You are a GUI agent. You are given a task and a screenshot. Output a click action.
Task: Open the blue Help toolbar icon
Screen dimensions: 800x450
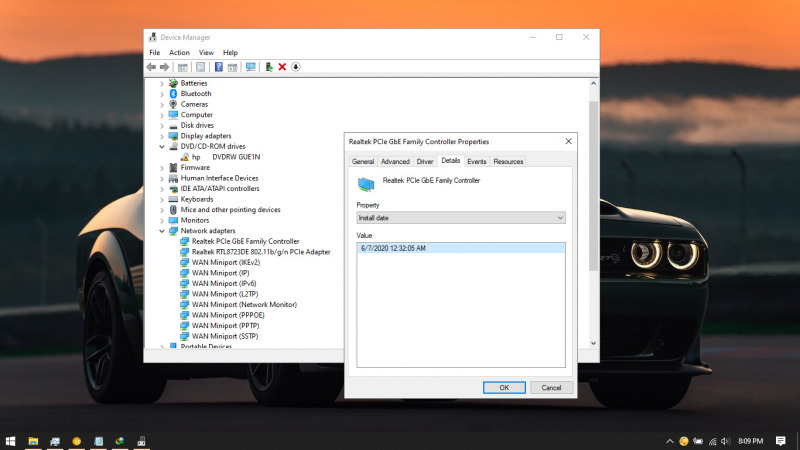click(x=218, y=67)
